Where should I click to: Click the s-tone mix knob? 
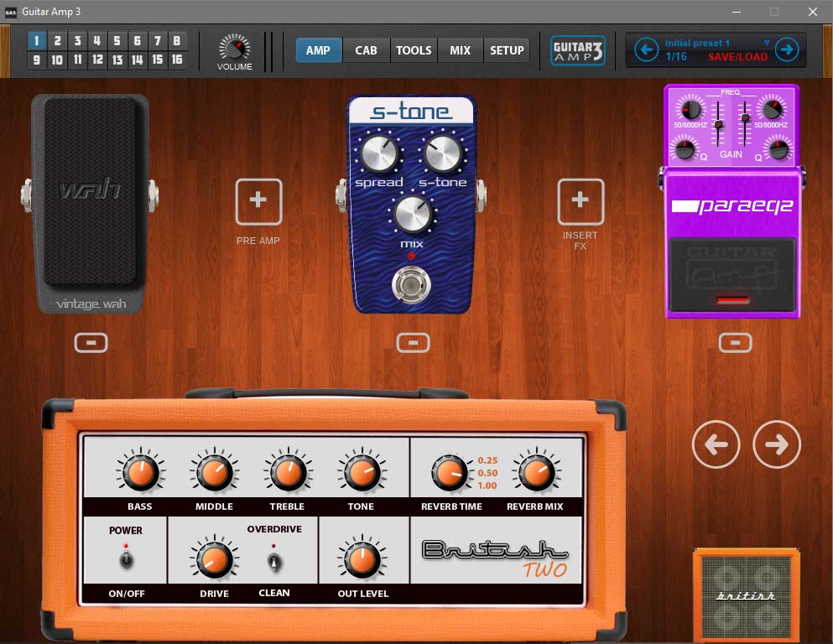[412, 215]
